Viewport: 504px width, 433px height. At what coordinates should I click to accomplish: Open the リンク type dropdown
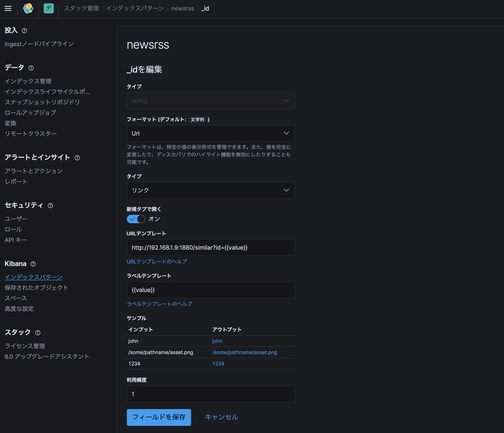(210, 190)
